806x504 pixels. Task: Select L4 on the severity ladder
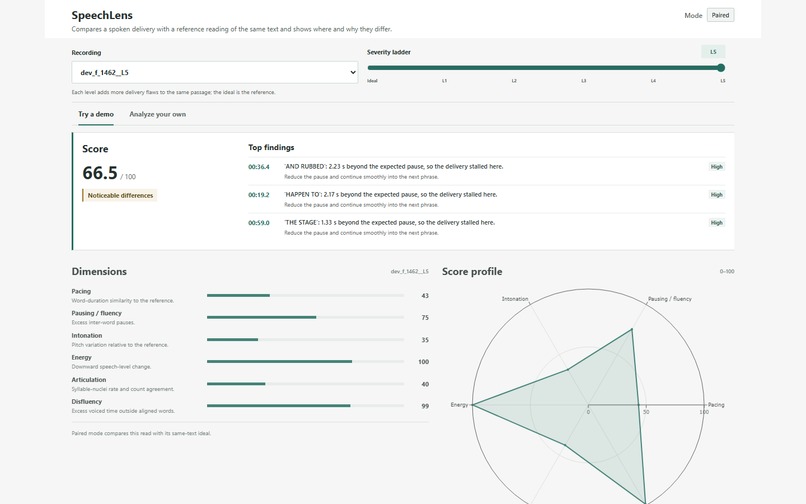tap(653, 81)
